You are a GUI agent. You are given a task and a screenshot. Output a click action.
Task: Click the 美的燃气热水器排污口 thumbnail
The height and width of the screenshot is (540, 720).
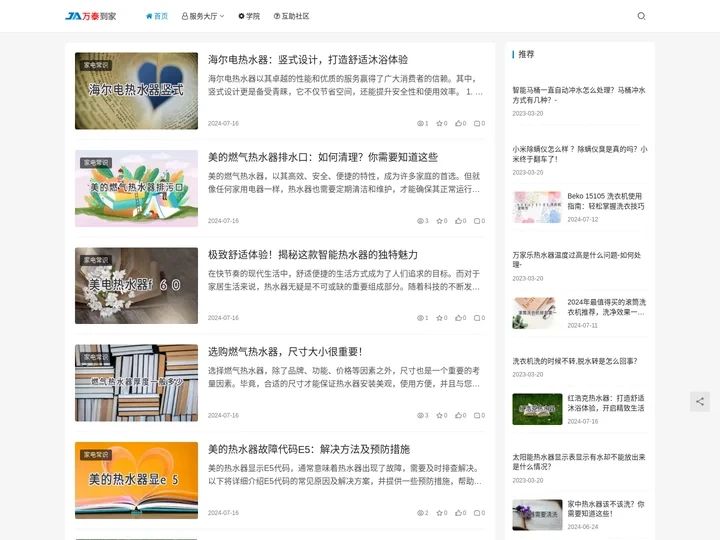(136, 188)
